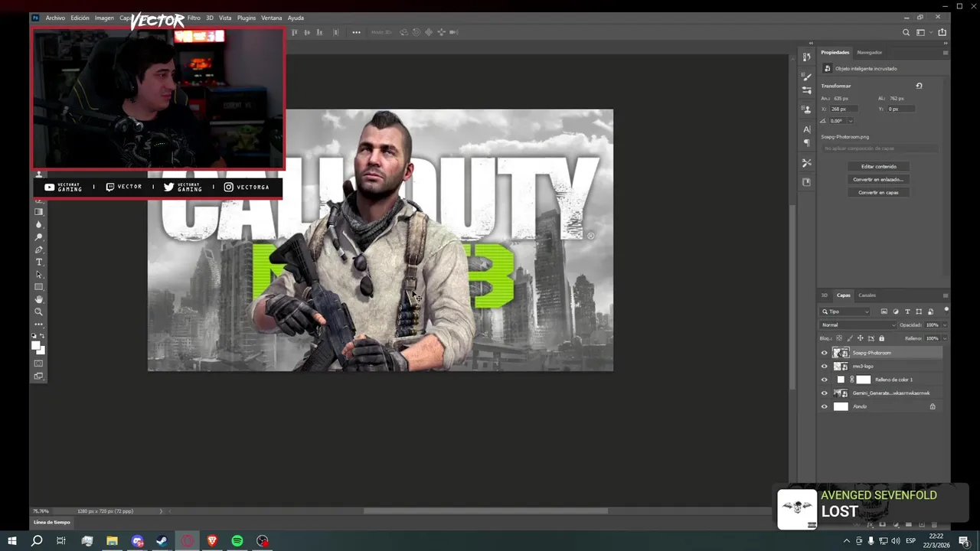This screenshot has height=551, width=980.
Task: Open the Character panel icon
Action: point(806,129)
